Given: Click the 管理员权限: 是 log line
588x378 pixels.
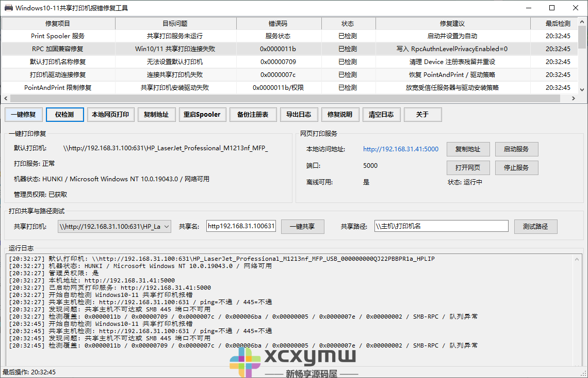Looking at the screenshot, I should (54, 273).
